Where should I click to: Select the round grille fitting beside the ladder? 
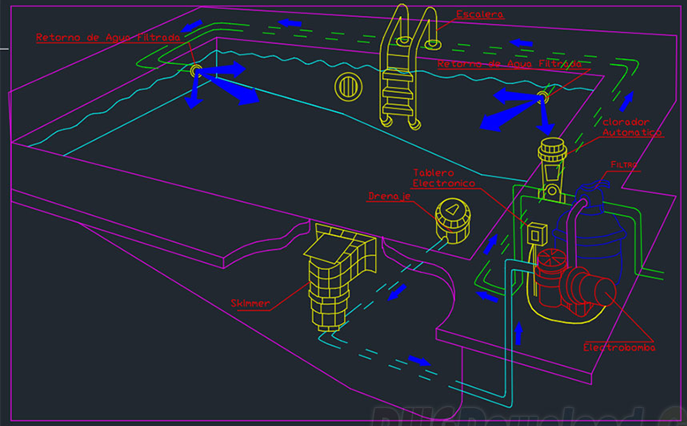click(x=348, y=87)
